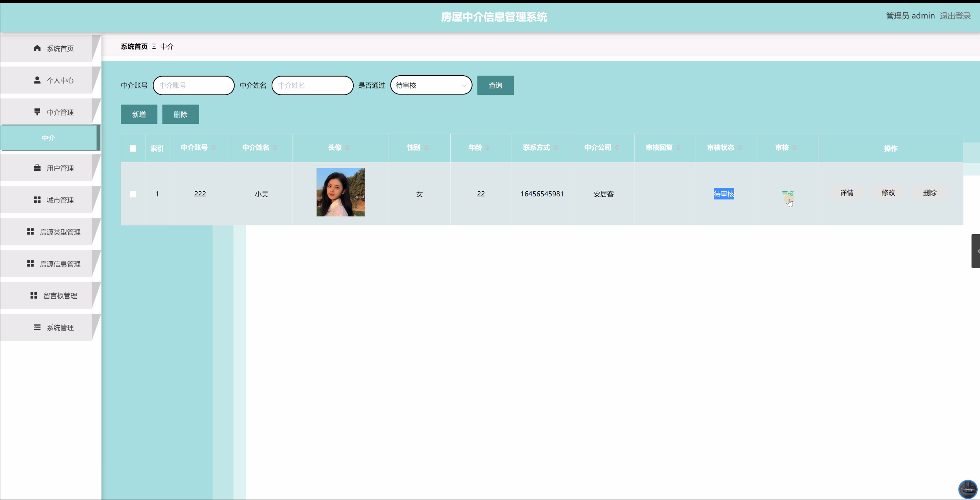Screen dimensions: 980x500
Task: Click the icon beside 中介管理
Action: coord(37,112)
